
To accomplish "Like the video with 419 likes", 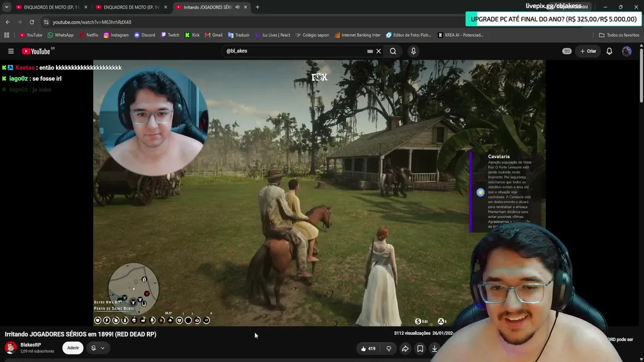I will point(368,348).
